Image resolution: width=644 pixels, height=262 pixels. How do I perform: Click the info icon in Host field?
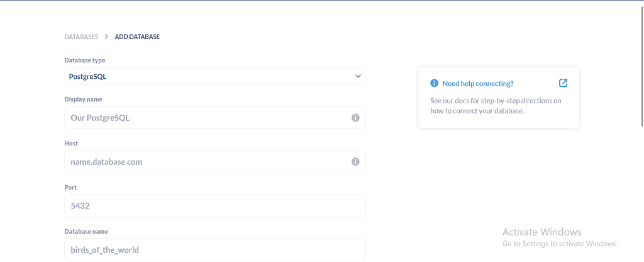tap(355, 162)
